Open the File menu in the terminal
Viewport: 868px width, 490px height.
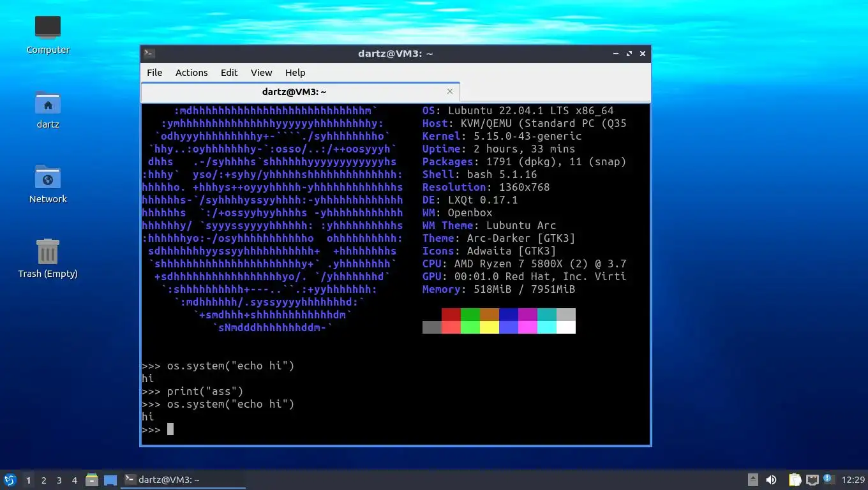coord(154,73)
